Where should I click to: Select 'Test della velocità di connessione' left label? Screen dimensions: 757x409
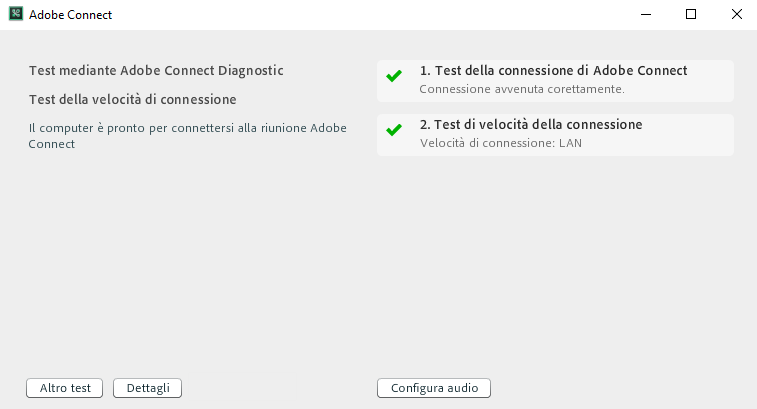(x=132, y=100)
